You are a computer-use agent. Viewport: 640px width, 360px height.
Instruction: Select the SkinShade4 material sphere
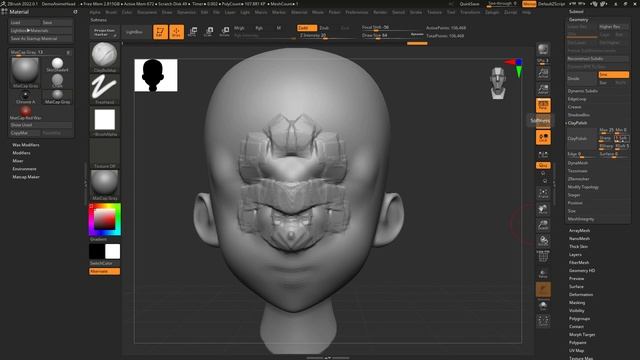pyautogui.click(x=57, y=64)
